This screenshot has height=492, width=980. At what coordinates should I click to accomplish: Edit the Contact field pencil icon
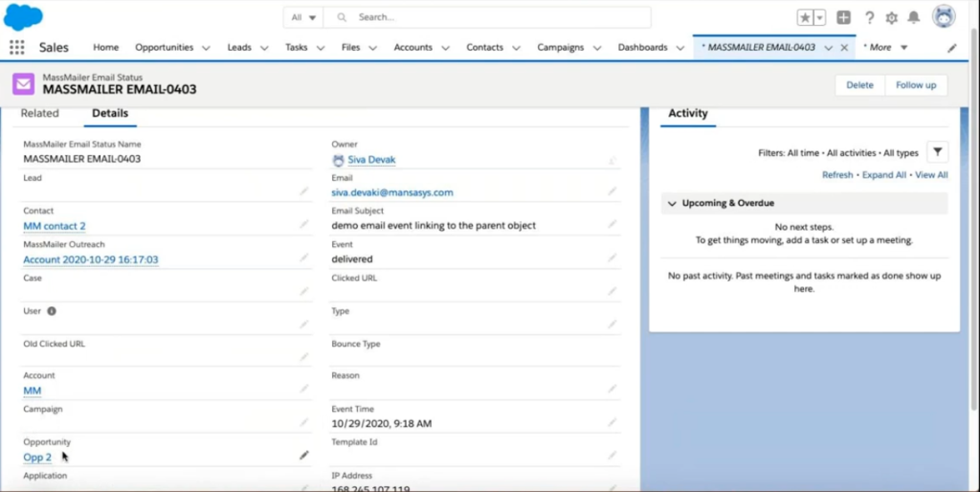pos(303,224)
